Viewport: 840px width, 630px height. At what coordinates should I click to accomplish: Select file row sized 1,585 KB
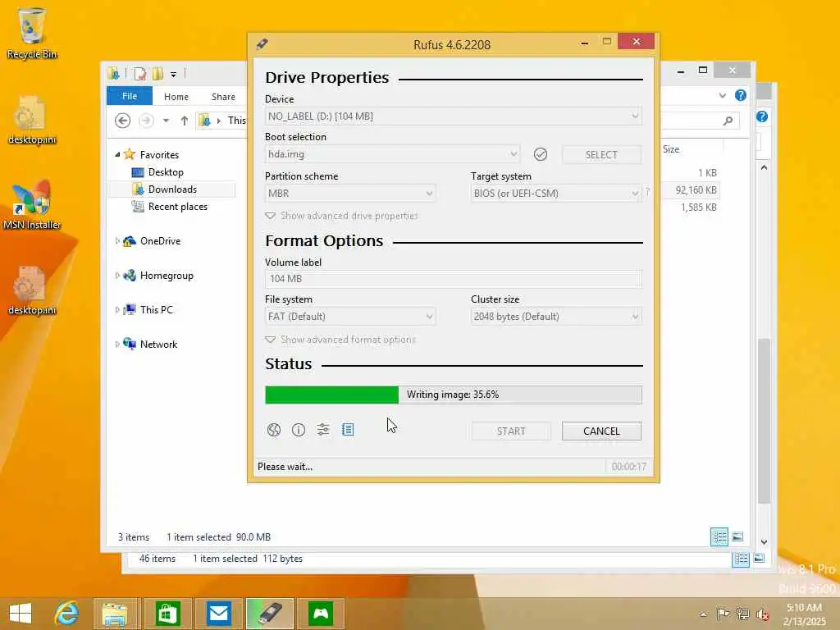691,207
